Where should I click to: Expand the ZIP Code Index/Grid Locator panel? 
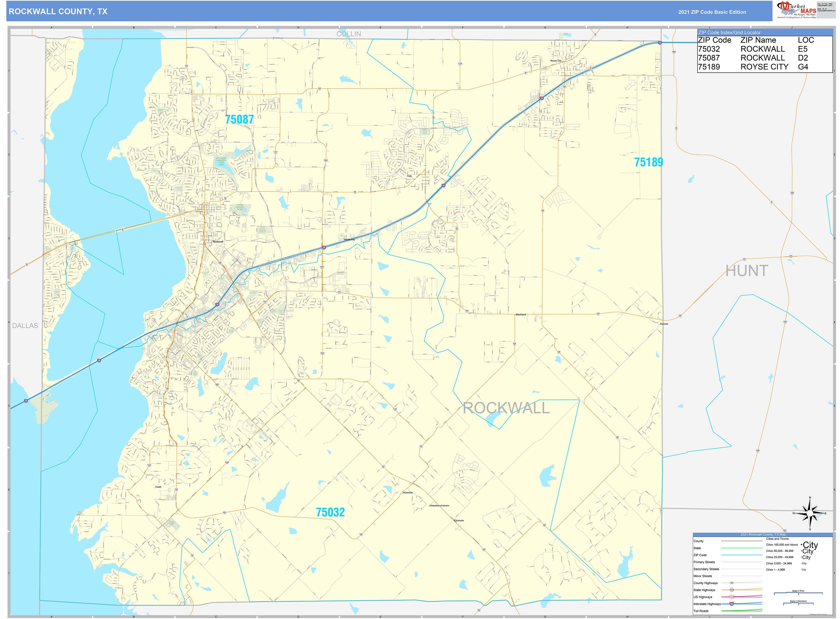click(x=730, y=33)
